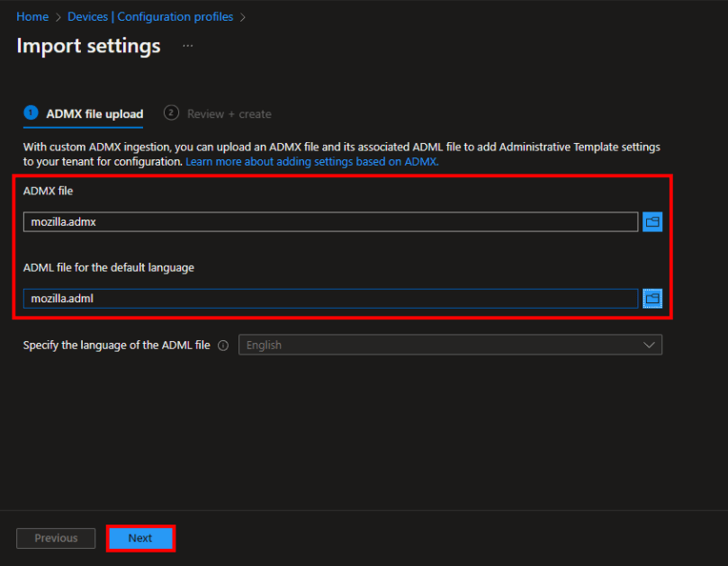Image resolution: width=728 pixels, height=566 pixels.
Task: Open the file browser for the ADMX file
Action: 652,221
